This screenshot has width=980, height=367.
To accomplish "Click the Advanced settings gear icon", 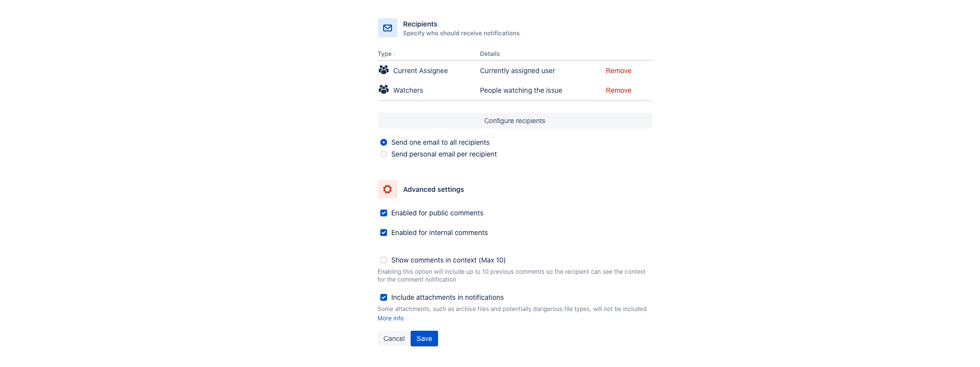I will (387, 189).
